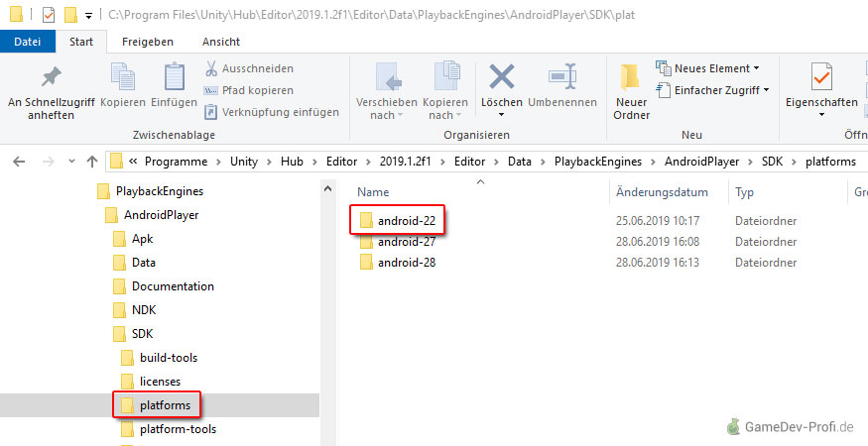The height and width of the screenshot is (446, 868).
Task: Expand the 'Einfacher Zugriff' dropdown
Action: click(x=712, y=89)
